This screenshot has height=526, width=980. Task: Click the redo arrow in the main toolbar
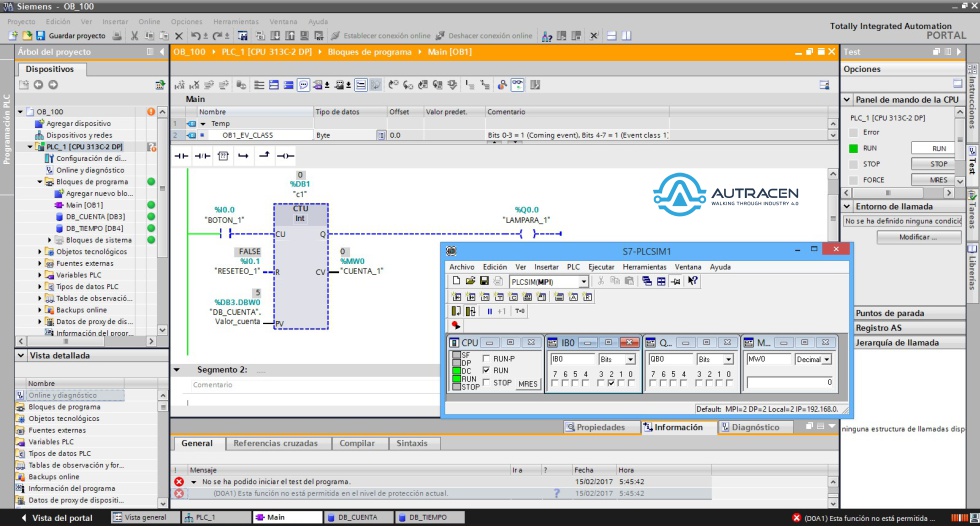(x=216, y=36)
